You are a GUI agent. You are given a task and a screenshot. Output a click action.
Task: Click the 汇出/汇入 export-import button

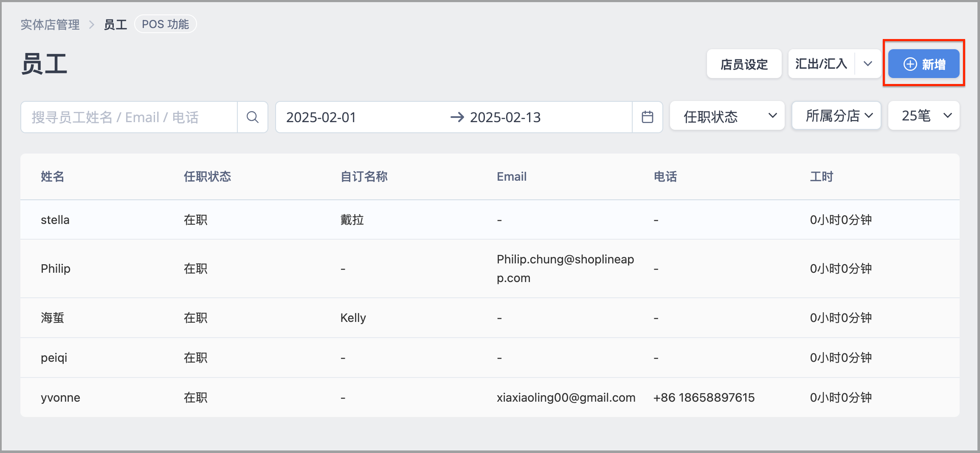pyautogui.click(x=821, y=64)
